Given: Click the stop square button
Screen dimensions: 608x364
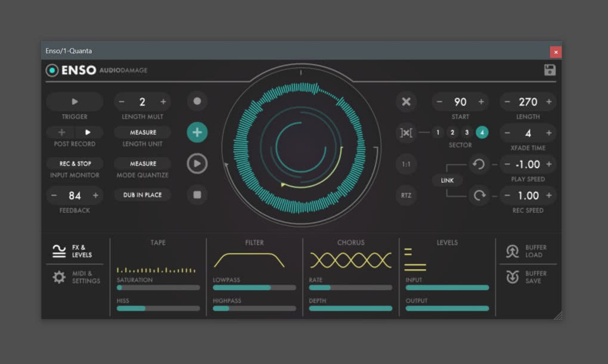Looking at the screenshot, I should tap(197, 195).
